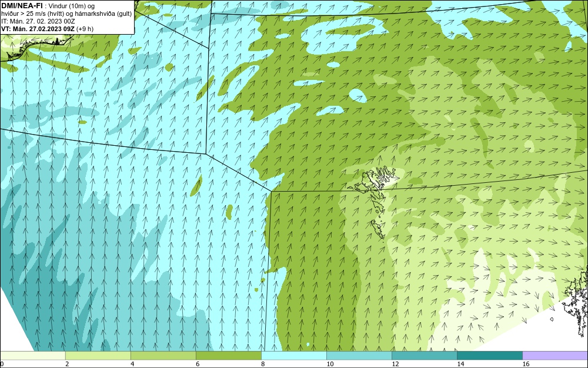The width and height of the screenshot is (588, 368).
Task: Click the legend scale label '2'
Action: click(x=67, y=364)
